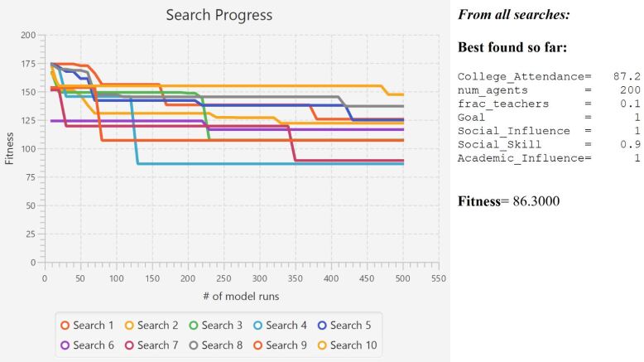The image size is (644, 362).
Task: Click the 500 tick on the x-axis
Action: (403, 278)
